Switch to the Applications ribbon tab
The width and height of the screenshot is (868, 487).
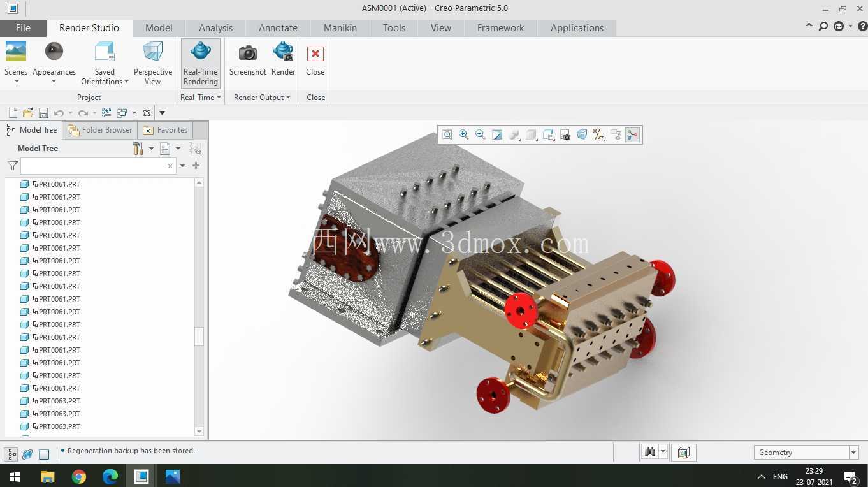577,28
